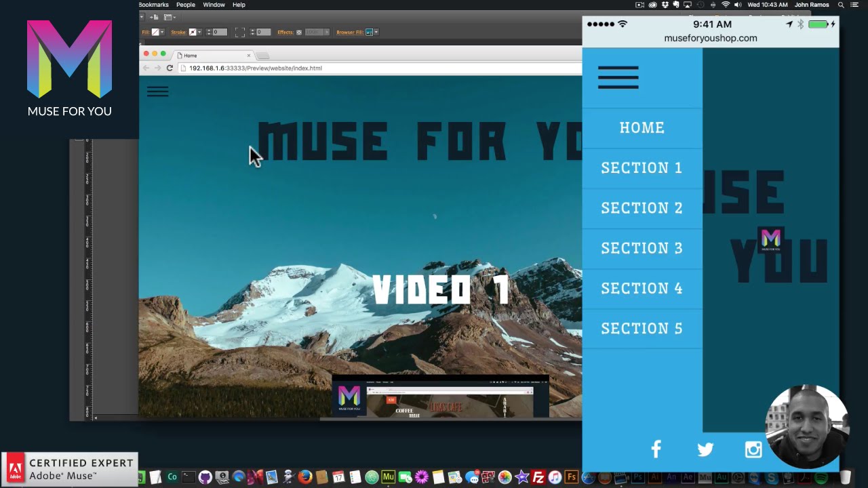Open Adobe Muse from the Dock
Screen dimensions: 868x488
click(388, 477)
